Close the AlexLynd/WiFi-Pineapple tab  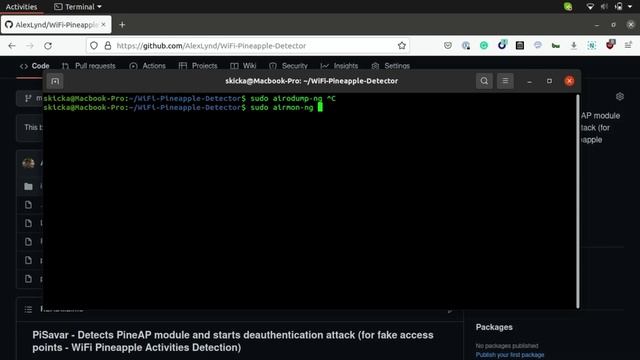click(103, 24)
